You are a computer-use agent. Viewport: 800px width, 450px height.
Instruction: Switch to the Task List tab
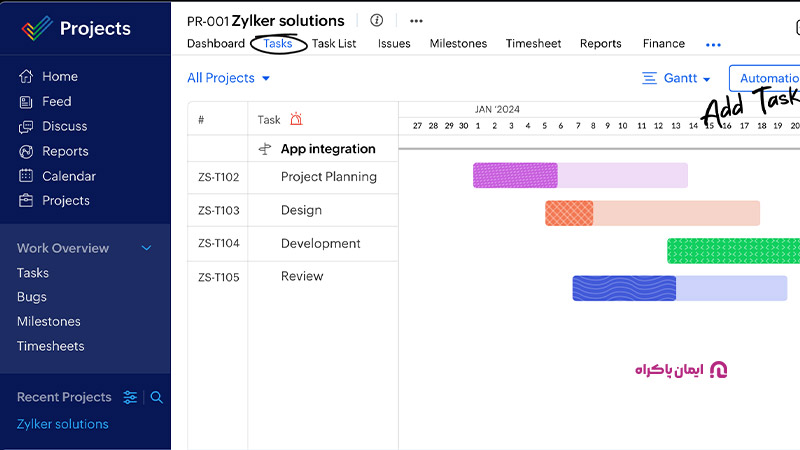[x=334, y=43]
